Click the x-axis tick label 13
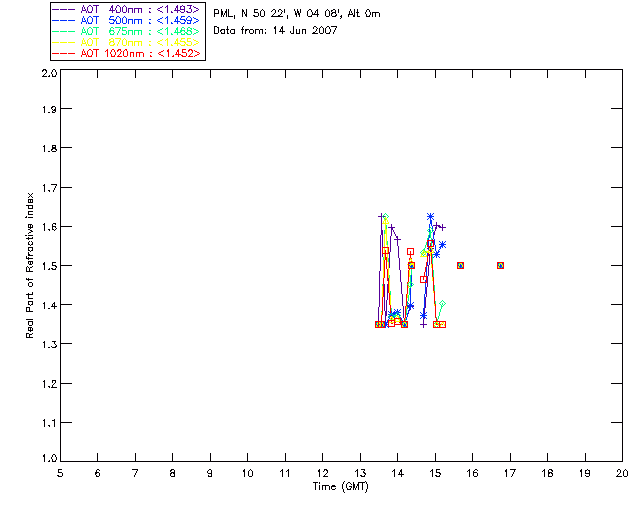The width and height of the screenshot is (640, 512). point(360,473)
